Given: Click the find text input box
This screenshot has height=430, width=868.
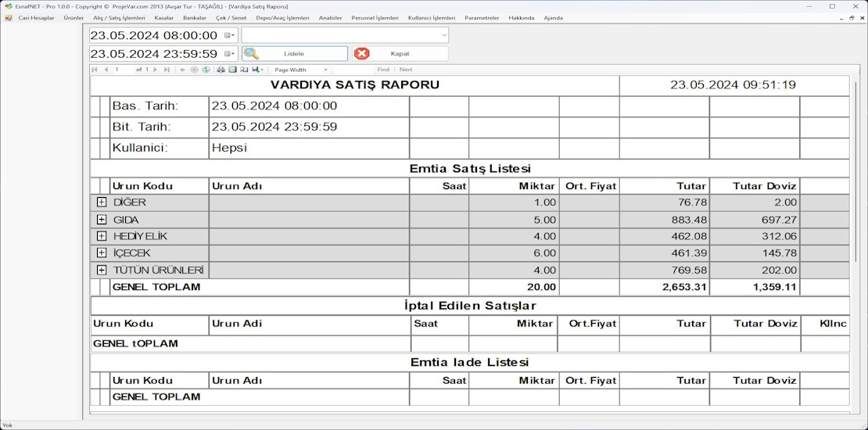Looking at the screenshot, I should point(353,70).
